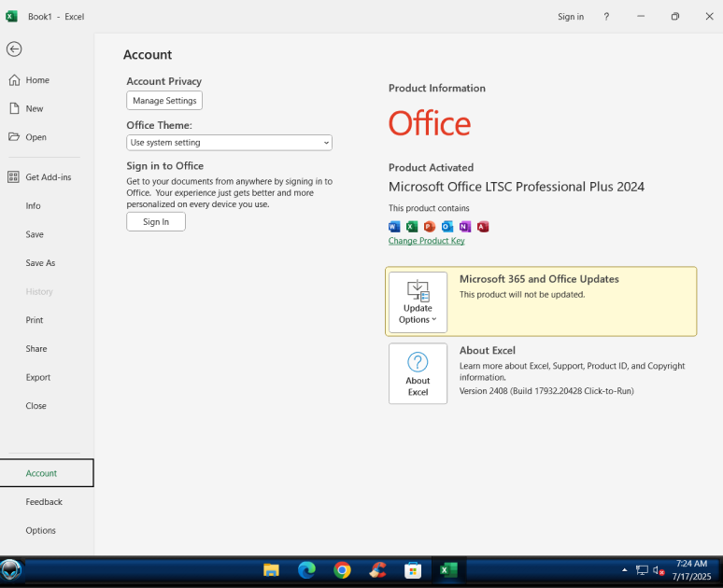Click the PowerPoint icon under product contains

[x=430, y=226]
